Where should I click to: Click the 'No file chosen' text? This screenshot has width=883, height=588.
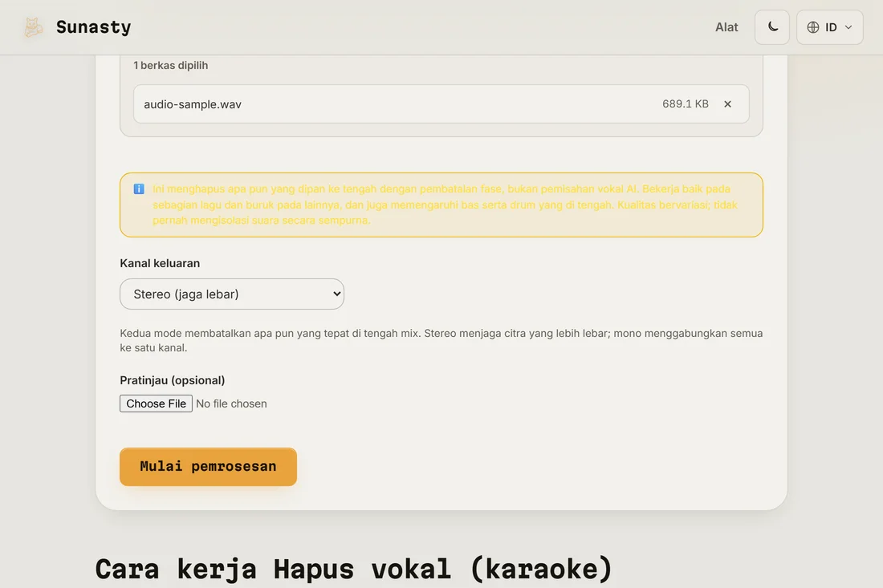[231, 403]
